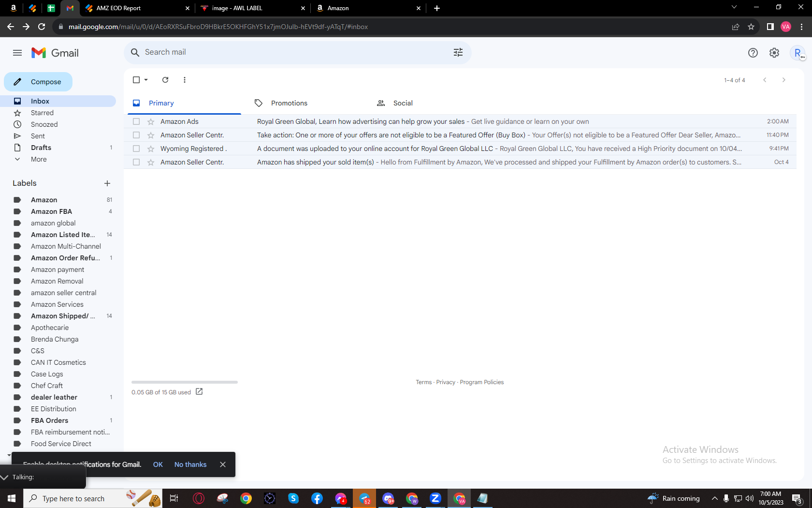
Task: Toggle the select-all checkbox
Action: pos(136,80)
